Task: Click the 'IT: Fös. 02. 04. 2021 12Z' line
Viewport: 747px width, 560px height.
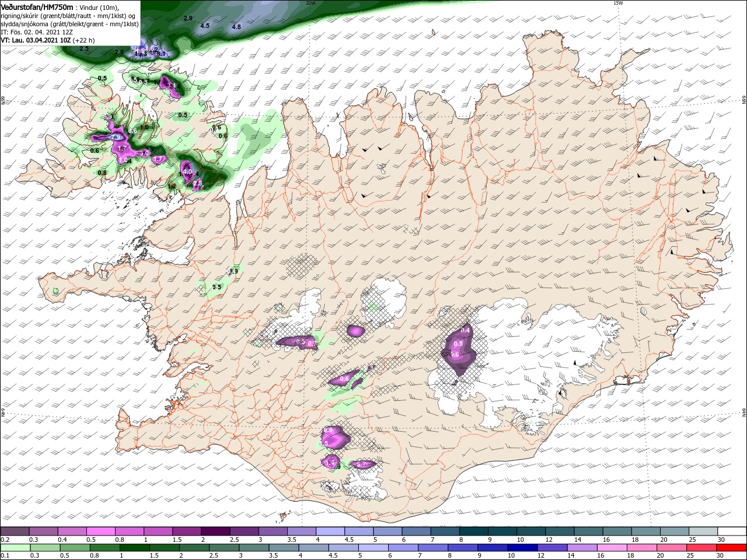Action: [37, 33]
